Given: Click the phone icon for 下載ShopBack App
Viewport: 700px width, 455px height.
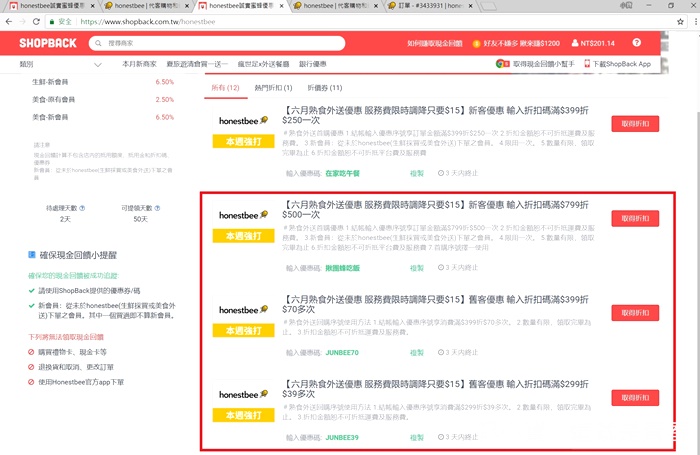Looking at the screenshot, I should 585,63.
